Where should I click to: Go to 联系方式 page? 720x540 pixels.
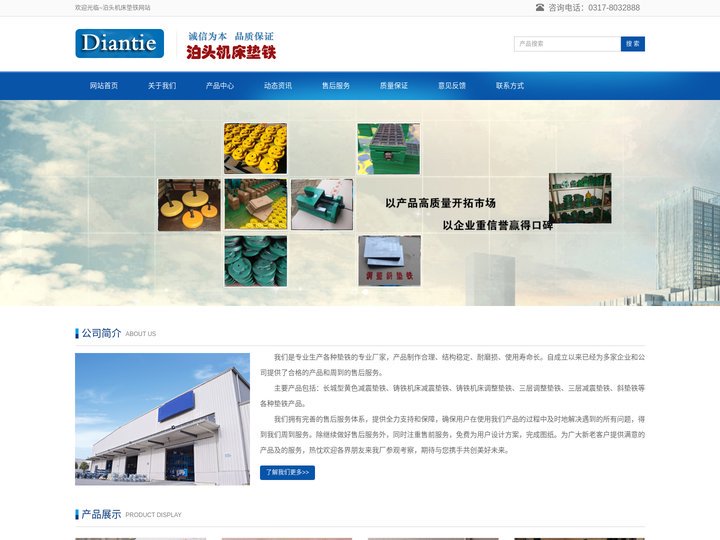[510, 86]
